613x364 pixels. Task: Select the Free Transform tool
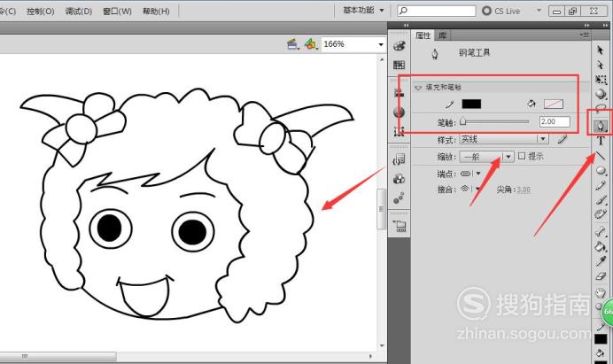tap(601, 80)
